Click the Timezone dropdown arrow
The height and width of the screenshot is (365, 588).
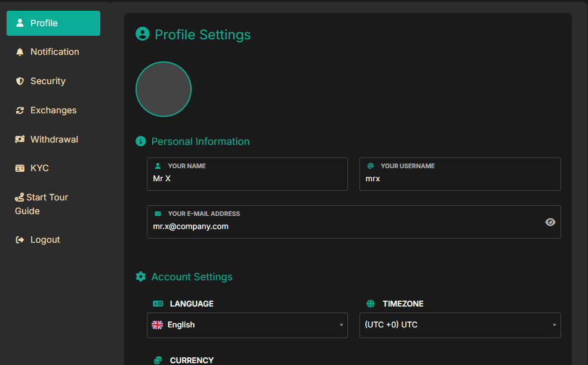[554, 325]
